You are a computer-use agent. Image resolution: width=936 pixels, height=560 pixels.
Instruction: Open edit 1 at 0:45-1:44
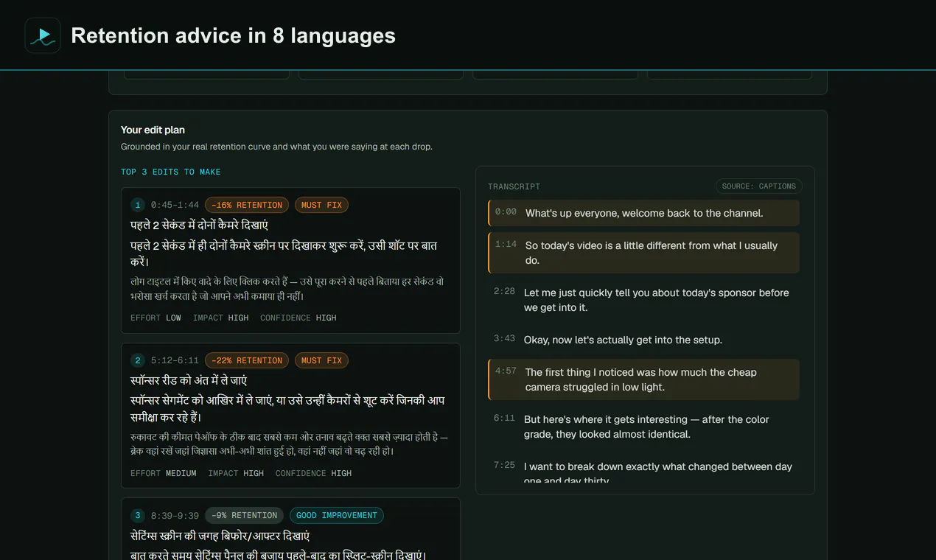click(290, 261)
